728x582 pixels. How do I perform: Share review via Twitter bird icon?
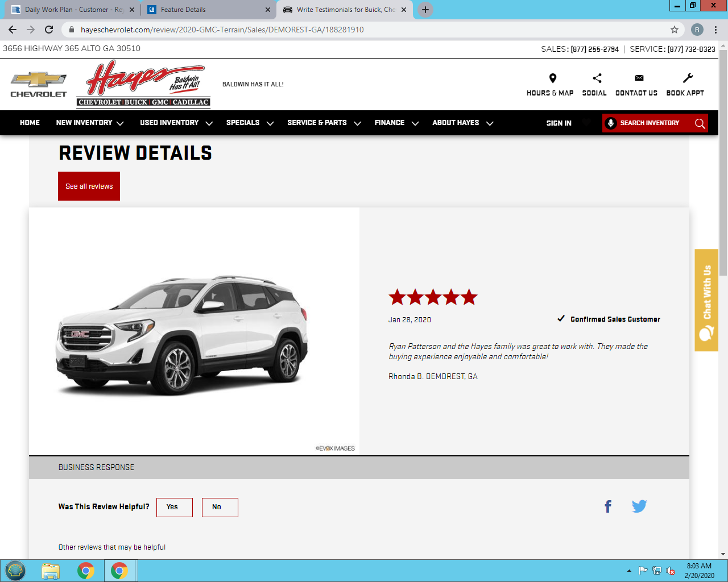pyautogui.click(x=639, y=506)
